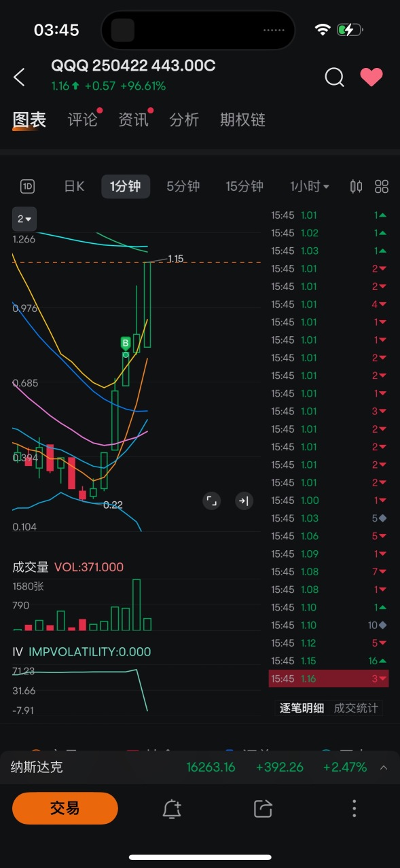Expand chart to fullscreen

212,501
